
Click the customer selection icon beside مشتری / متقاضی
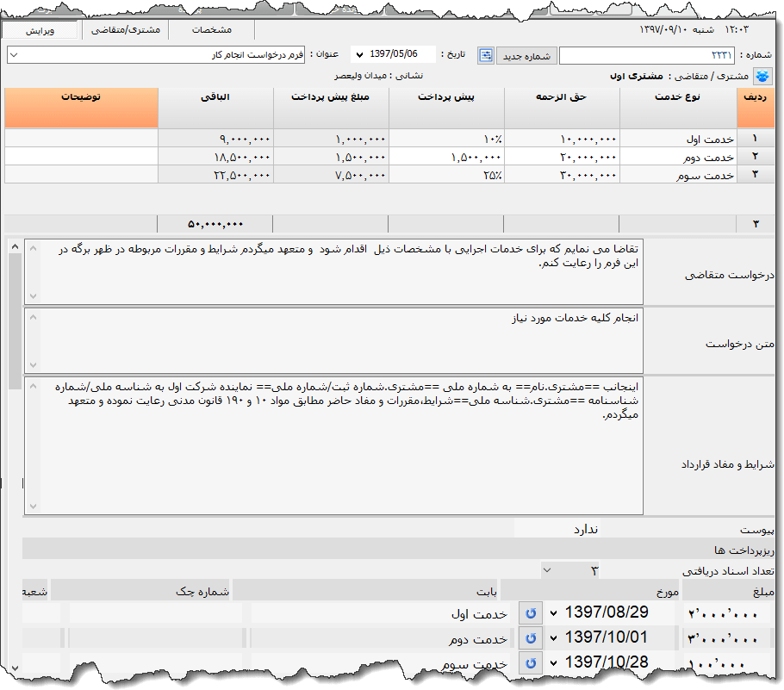(x=762, y=76)
